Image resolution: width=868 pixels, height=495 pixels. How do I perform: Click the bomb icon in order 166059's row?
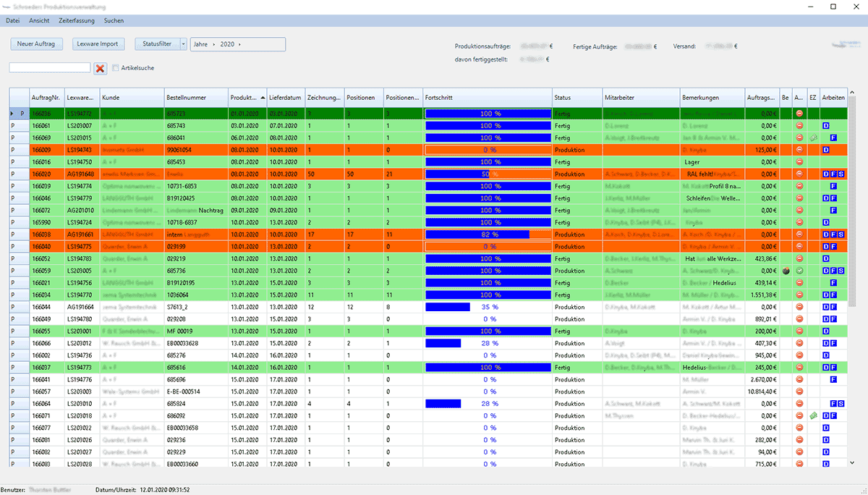[786, 271]
